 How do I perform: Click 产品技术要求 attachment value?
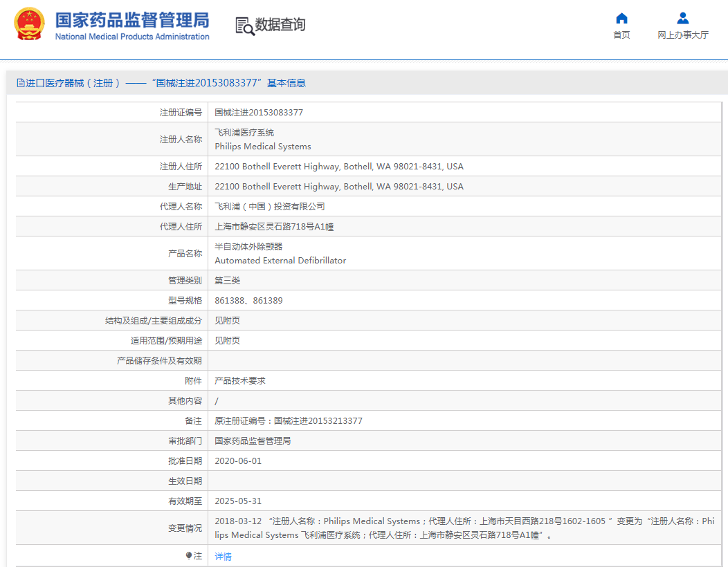(x=240, y=381)
